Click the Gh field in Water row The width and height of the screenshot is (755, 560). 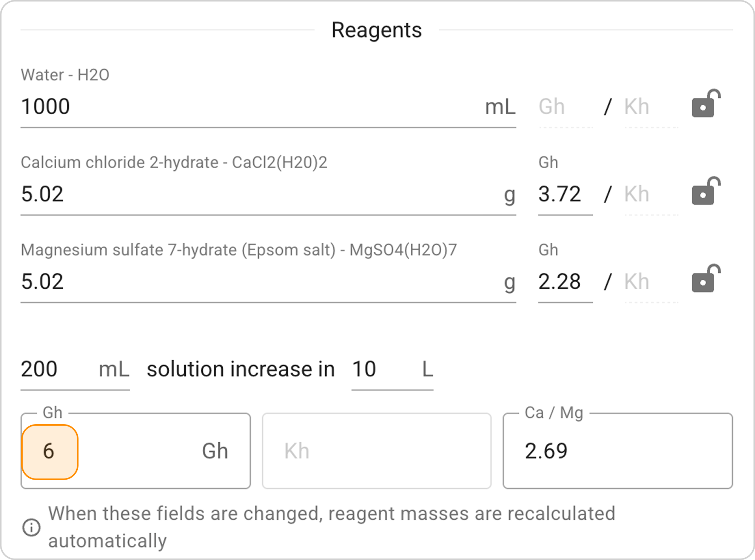[x=565, y=107]
